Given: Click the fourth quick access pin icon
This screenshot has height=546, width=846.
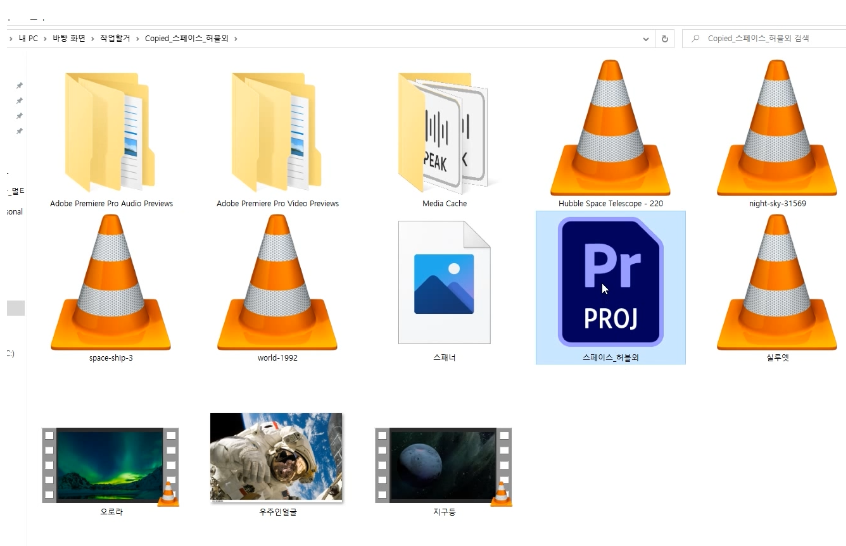Looking at the screenshot, I should click(19, 131).
